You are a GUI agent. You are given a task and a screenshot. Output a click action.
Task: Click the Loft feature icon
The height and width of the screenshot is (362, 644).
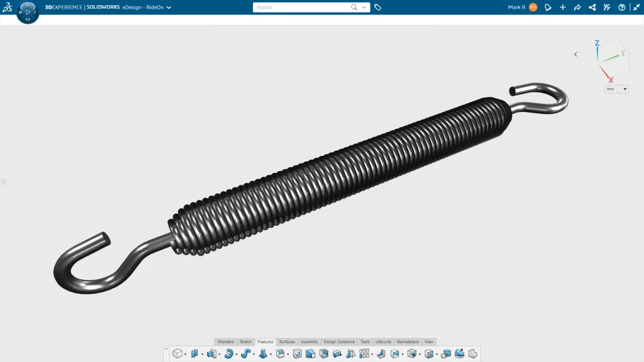(x=263, y=354)
